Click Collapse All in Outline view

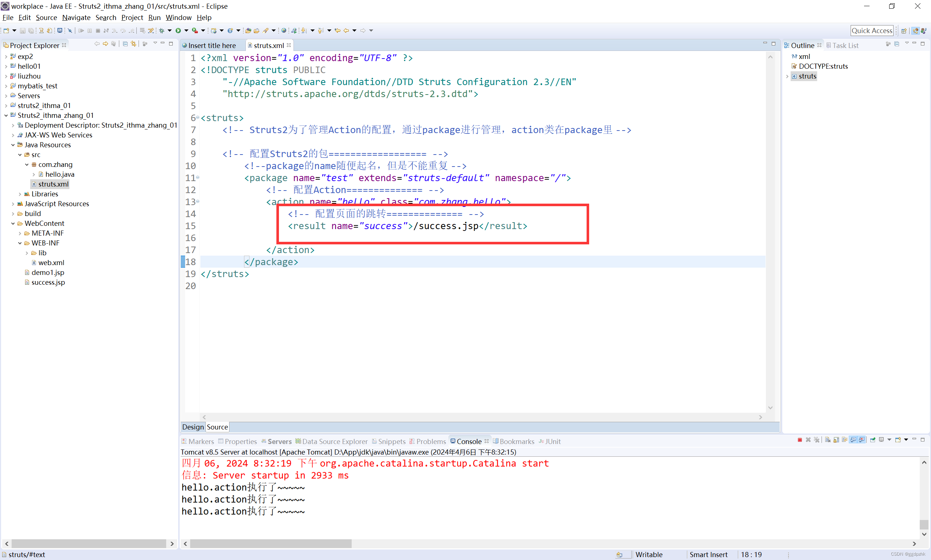click(897, 44)
